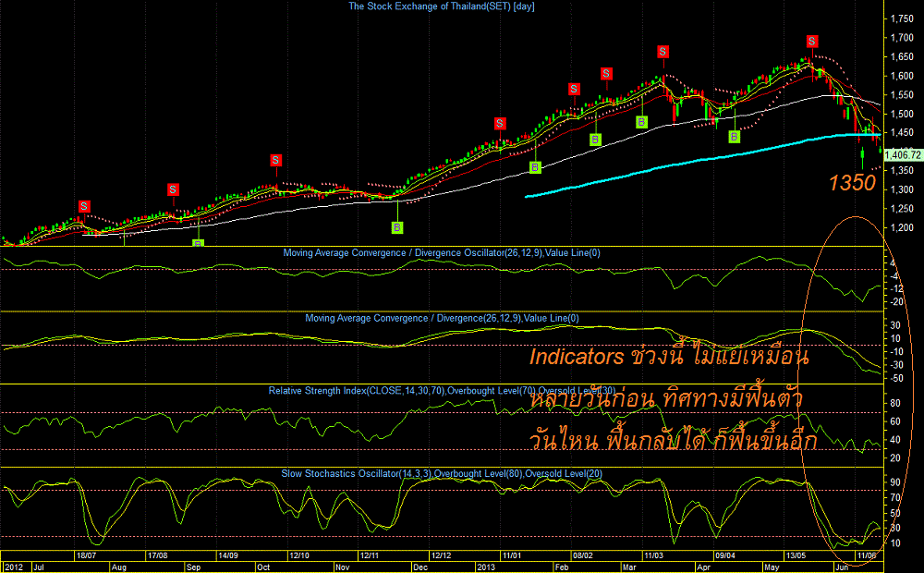The height and width of the screenshot is (573, 924).
Task: Select the S sell marker above 08/02 candles
Action: pyautogui.click(x=574, y=89)
